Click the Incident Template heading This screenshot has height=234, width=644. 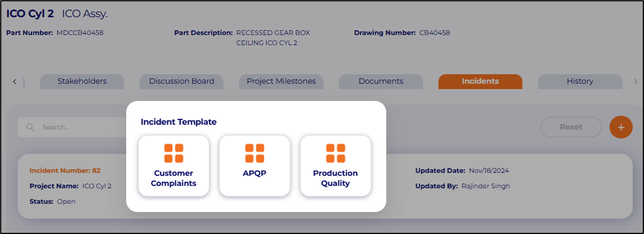(x=178, y=122)
